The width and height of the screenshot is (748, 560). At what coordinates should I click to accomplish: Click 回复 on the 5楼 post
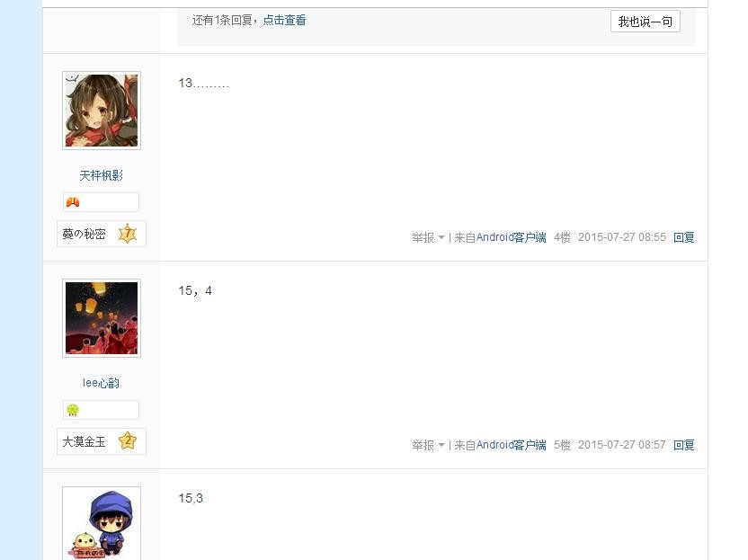683,445
